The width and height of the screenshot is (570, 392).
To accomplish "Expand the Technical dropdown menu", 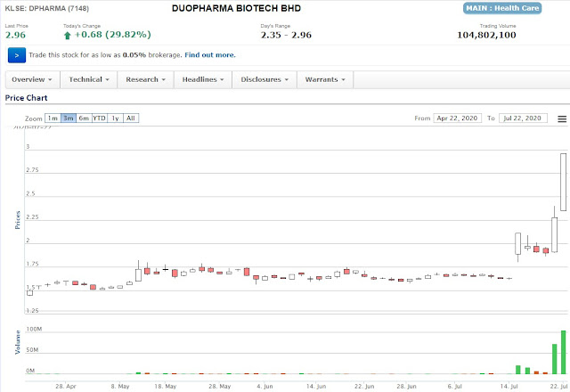I will [89, 79].
